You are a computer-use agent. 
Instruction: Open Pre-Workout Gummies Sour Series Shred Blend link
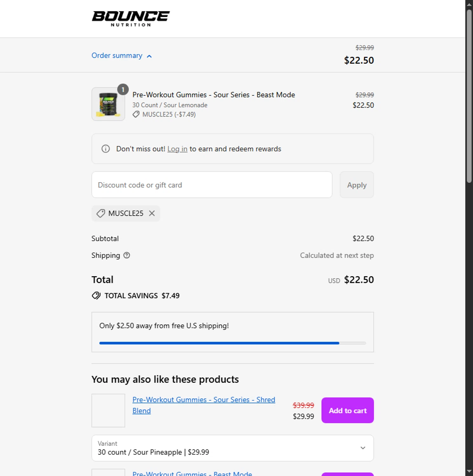click(x=203, y=405)
